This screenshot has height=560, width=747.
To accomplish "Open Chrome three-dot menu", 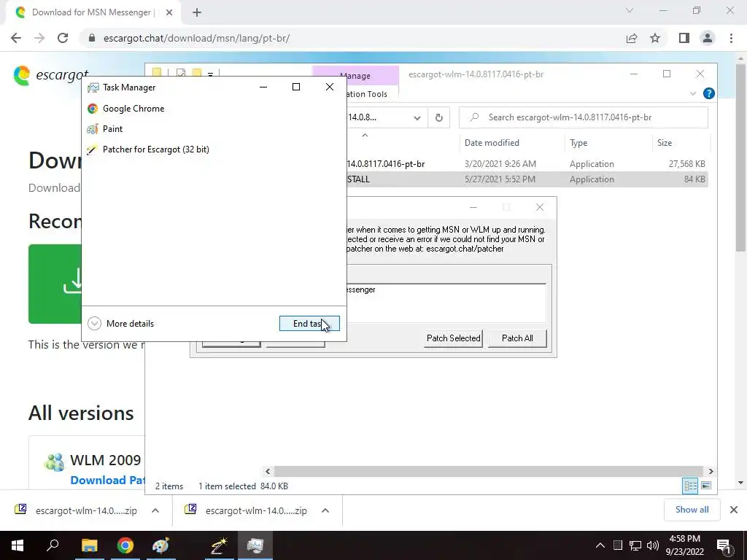I will [x=731, y=38].
